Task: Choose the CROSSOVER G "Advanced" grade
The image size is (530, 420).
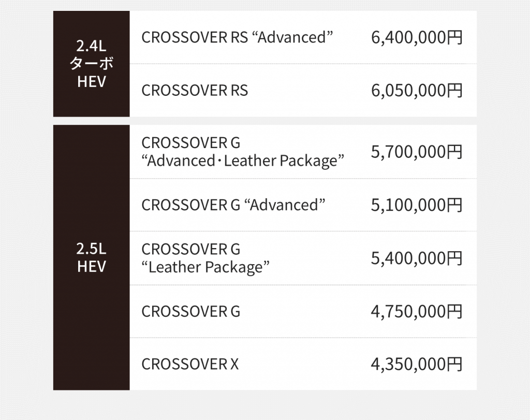Action: tap(233, 205)
